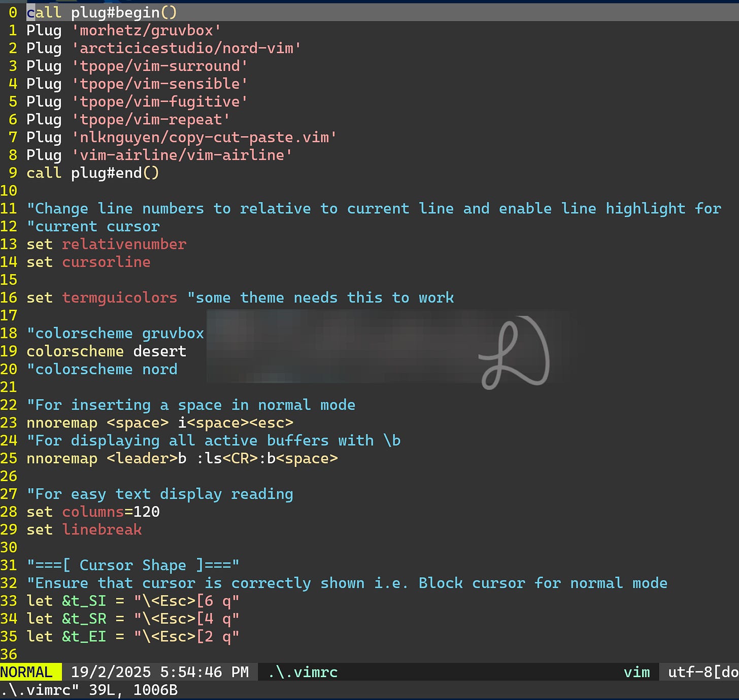
Task: Click the commented 'colorscheme nord' line
Action: click(x=102, y=369)
